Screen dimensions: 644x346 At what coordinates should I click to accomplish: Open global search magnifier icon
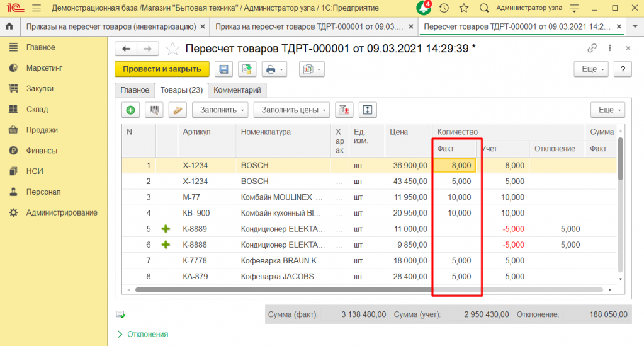[484, 8]
